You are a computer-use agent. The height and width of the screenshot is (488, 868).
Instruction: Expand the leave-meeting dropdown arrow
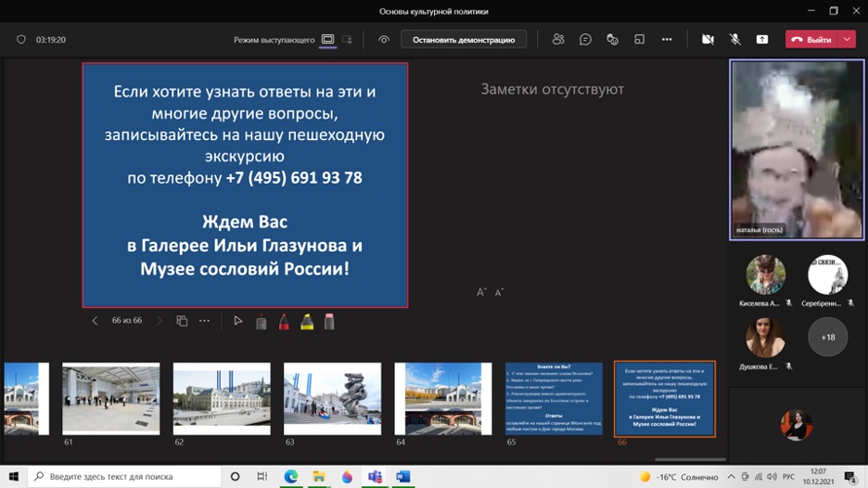[x=848, y=40]
